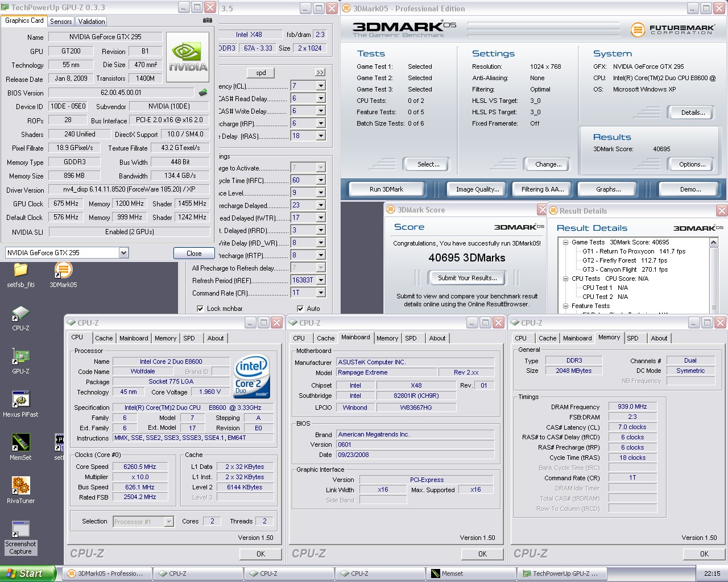Click the DRAM Frequency 939.0 MHz value
The image size is (728, 582).
632,406
